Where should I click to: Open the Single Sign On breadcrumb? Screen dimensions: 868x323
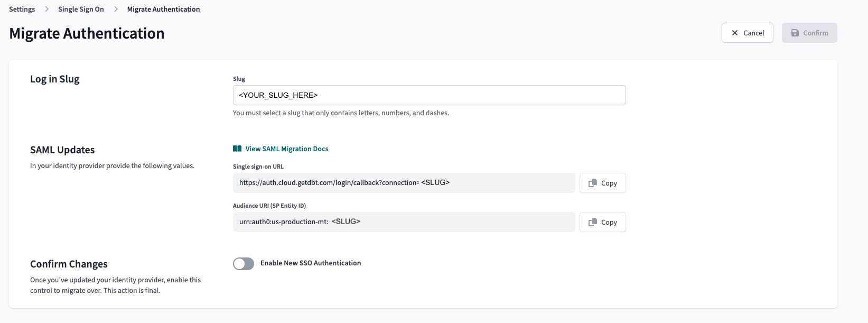tap(81, 10)
